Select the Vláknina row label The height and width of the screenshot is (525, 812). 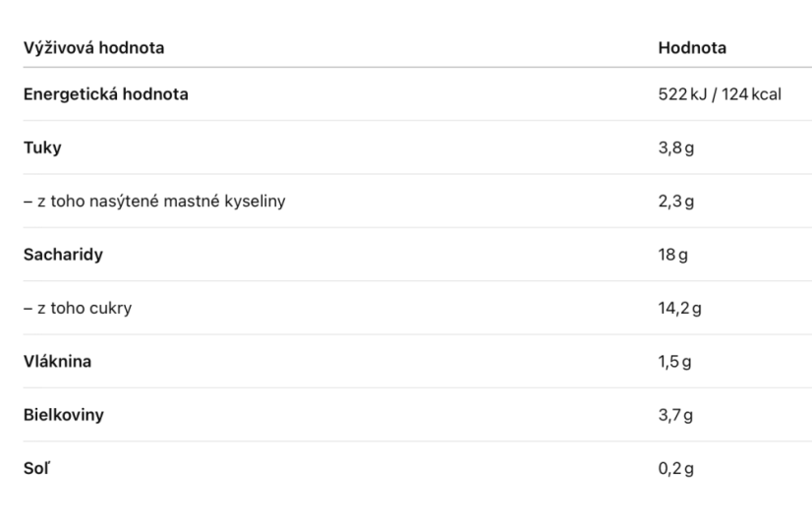(57, 362)
